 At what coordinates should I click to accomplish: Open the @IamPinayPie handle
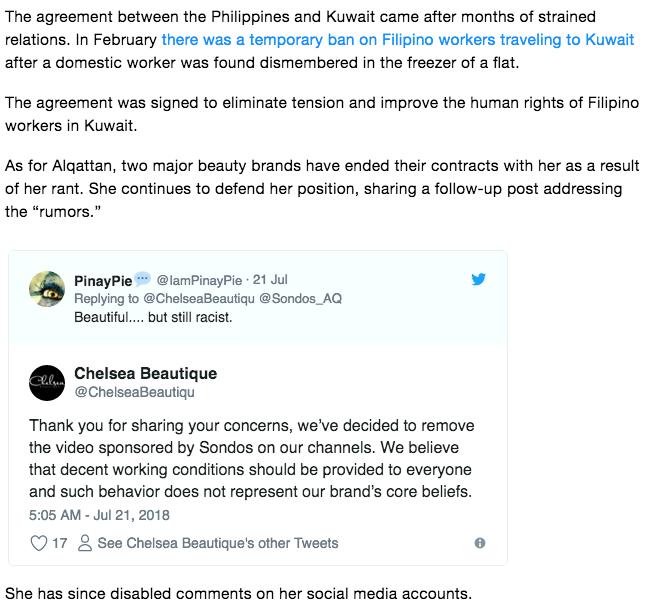[x=199, y=280]
